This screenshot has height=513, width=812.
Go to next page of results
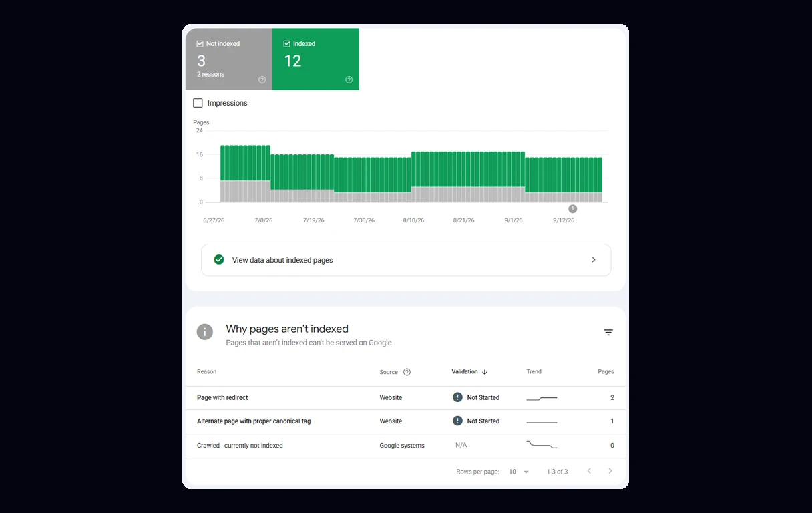click(x=610, y=471)
